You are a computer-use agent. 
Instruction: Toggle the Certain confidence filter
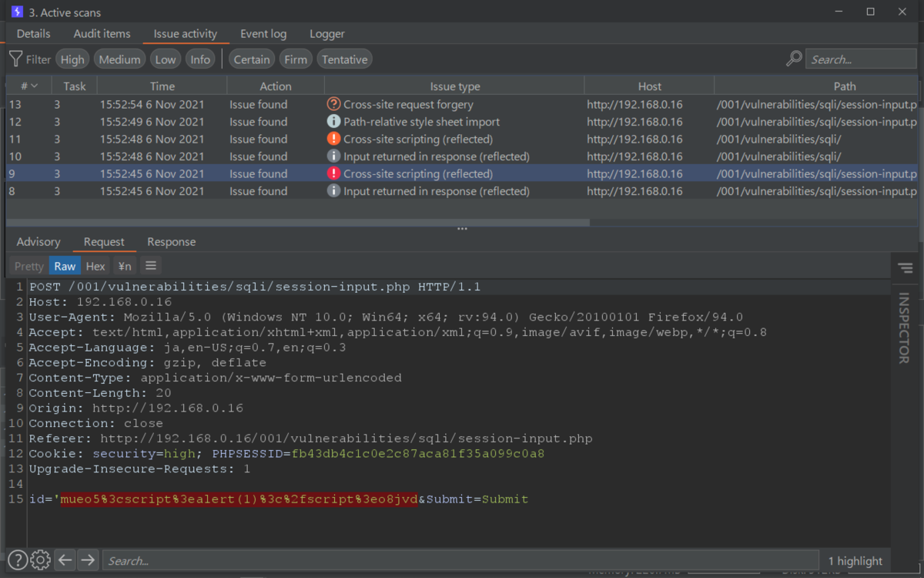(252, 59)
